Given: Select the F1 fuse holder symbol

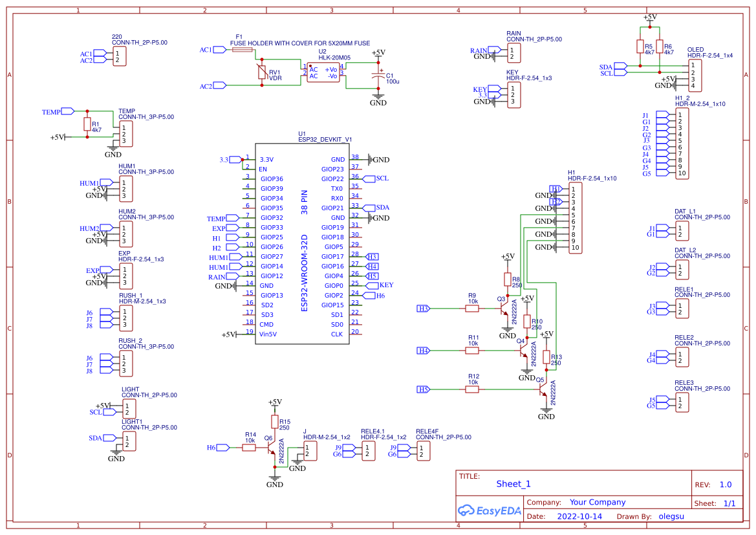Looking at the screenshot, I should (x=243, y=49).
